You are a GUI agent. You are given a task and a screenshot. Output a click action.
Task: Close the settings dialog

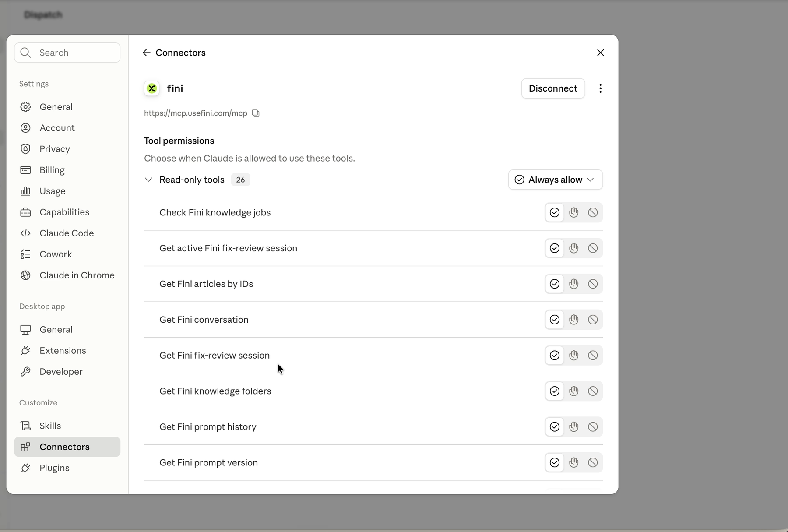click(600, 53)
